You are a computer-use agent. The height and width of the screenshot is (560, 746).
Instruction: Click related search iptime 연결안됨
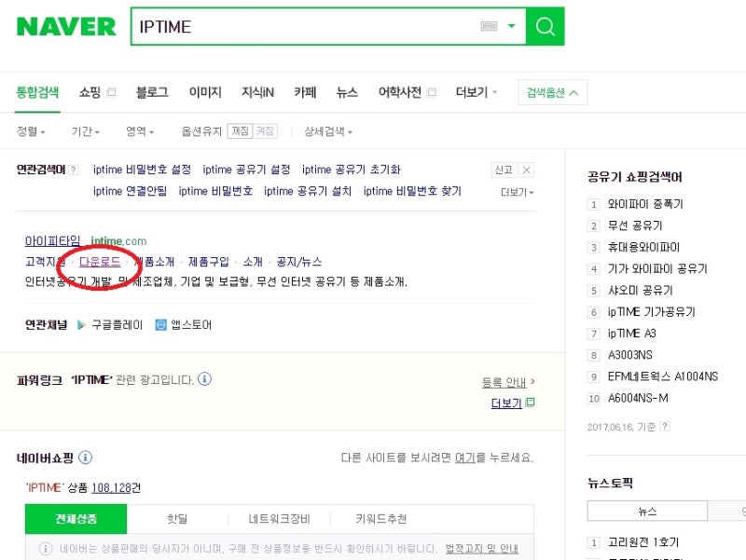[130, 191]
